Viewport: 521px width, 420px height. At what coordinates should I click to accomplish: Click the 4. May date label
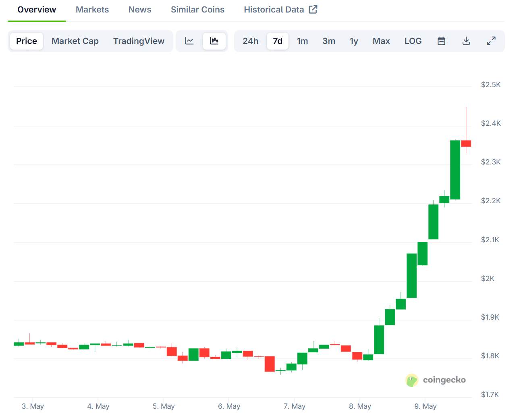point(98,406)
